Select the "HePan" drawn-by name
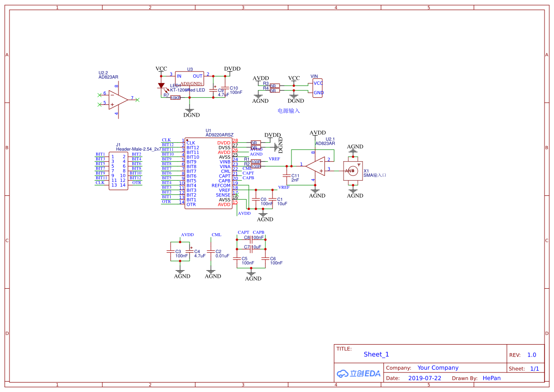554x392 pixels. (x=491, y=378)
